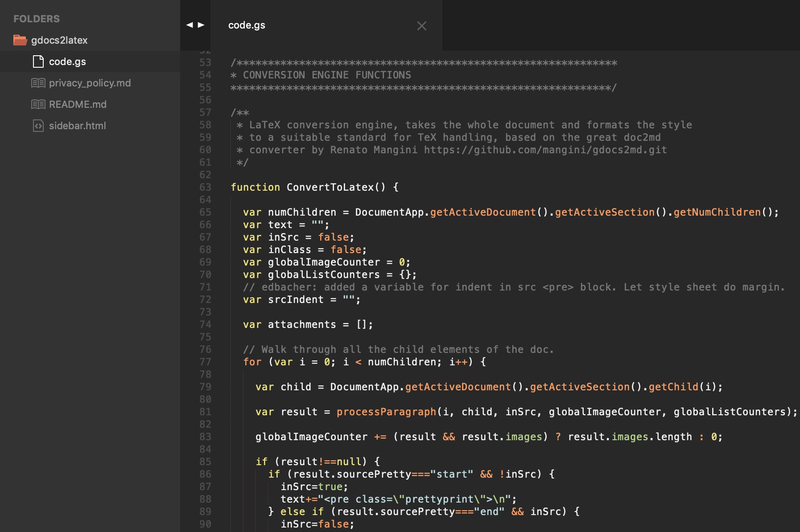800x532 pixels.
Task: Collapse the gdocs2latex folder name
Action: click(x=59, y=40)
